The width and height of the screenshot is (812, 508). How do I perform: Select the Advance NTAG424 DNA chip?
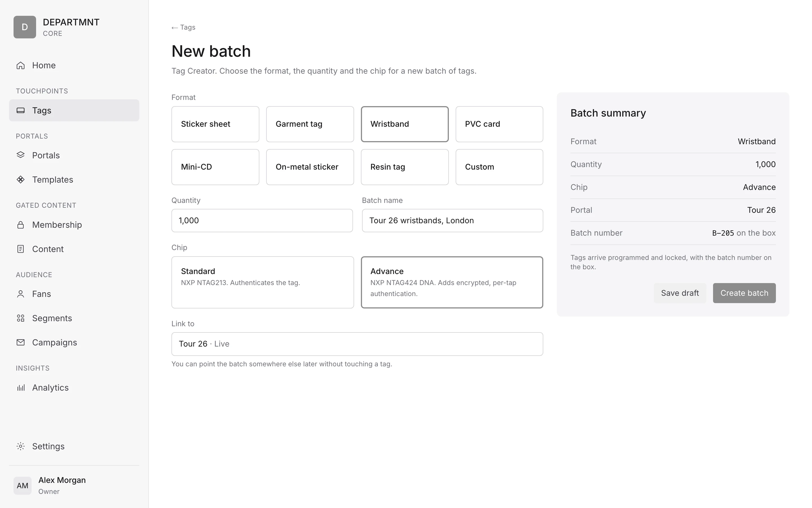coord(452,282)
